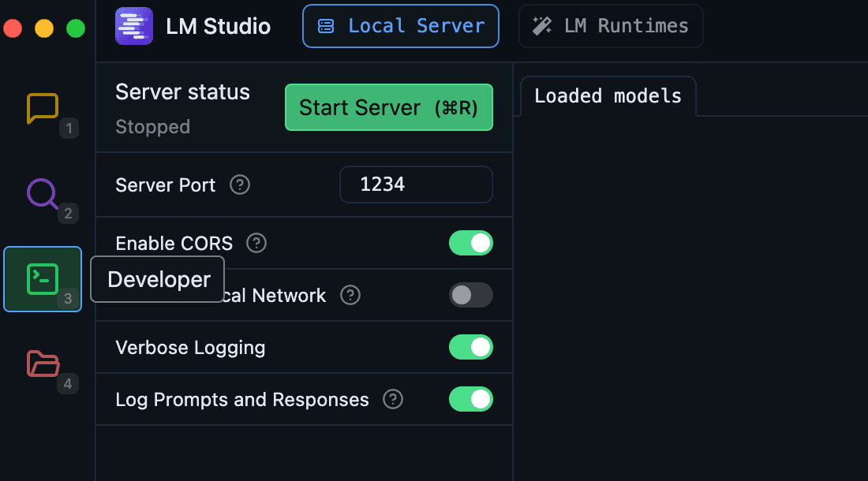Open the My Models folder icon
The image size is (868, 481).
pos(42,364)
